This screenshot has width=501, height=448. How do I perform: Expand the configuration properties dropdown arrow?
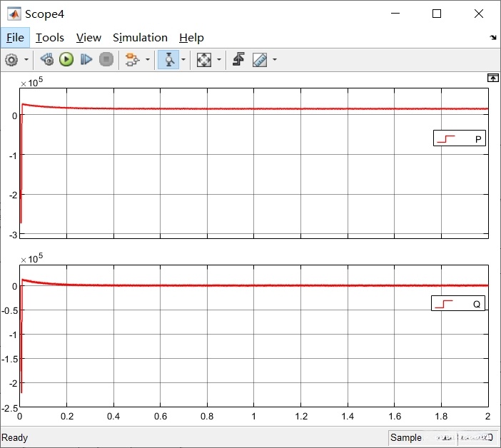click(x=26, y=60)
